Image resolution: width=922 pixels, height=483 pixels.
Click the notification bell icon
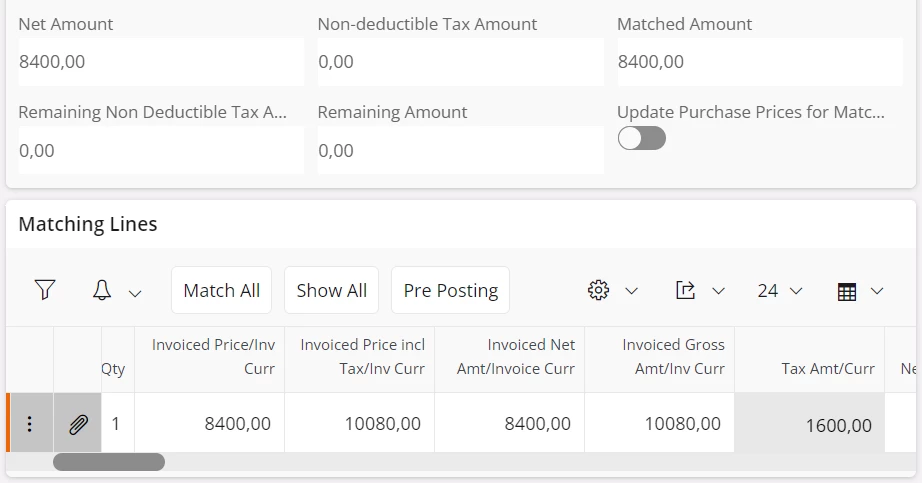(x=102, y=290)
